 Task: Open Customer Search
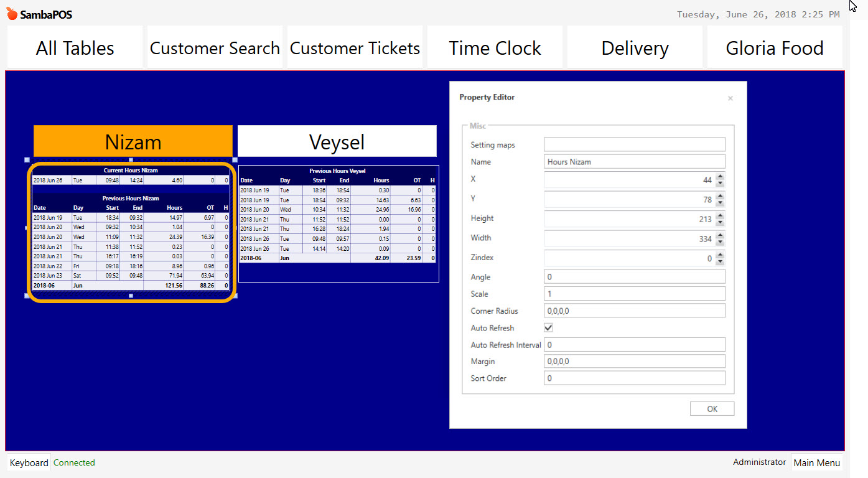[214, 47]
